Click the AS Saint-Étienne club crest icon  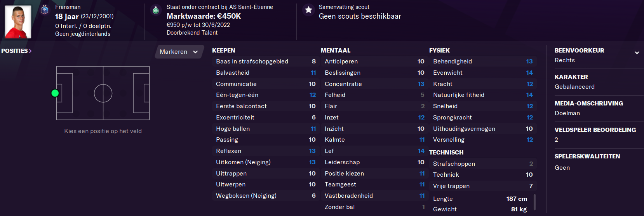click(156, 10)
